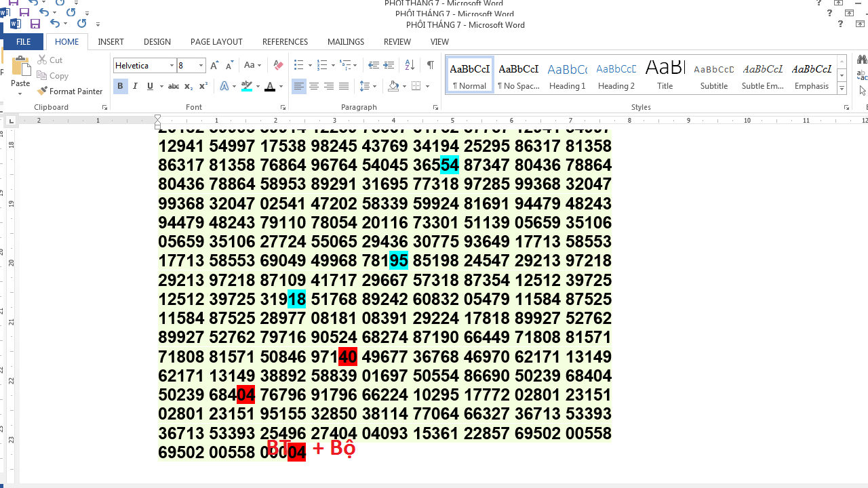868x488 pixels.
Task: Apply multilevel list icon
Action: coord(345,66)
